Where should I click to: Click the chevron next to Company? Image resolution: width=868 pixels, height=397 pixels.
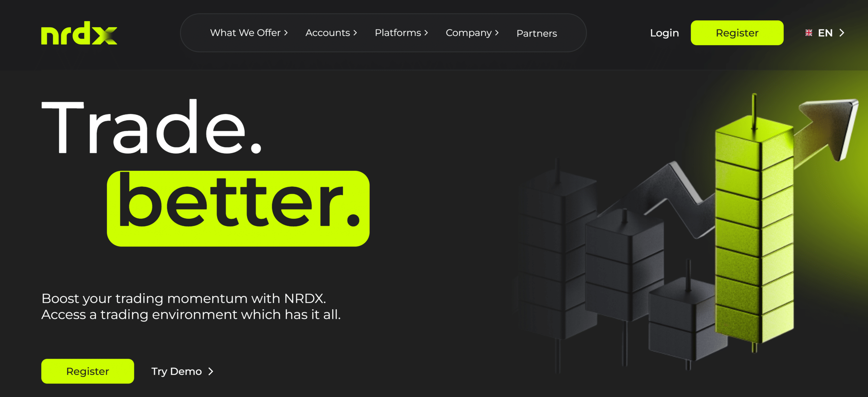(x=497, y=33)
